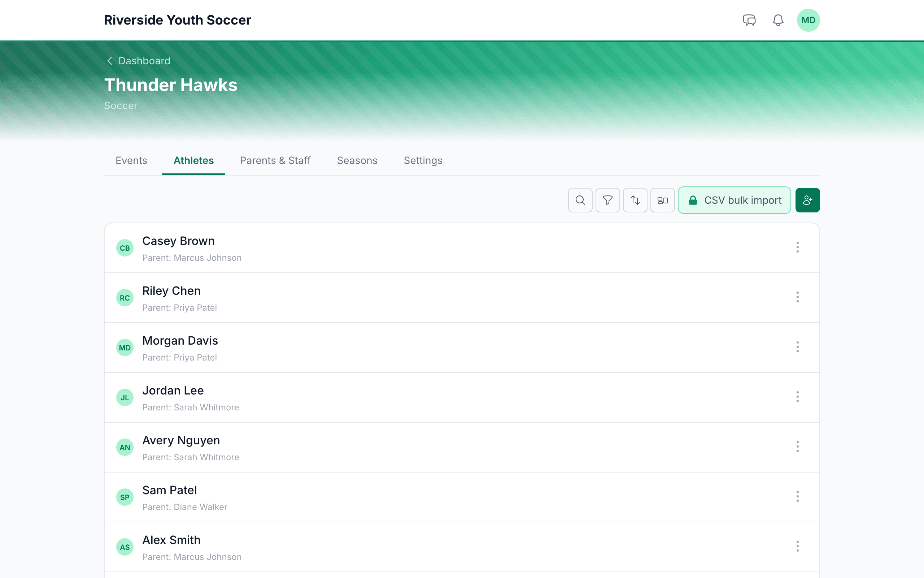Open more options for Avery Nguyen
This screenshot has width=924, height=578.
797,447
